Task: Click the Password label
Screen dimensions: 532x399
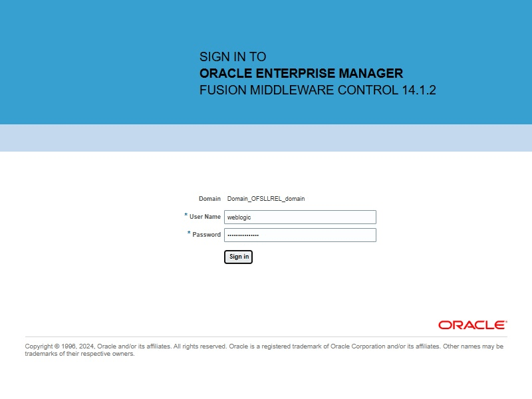Action: point(206,235)
